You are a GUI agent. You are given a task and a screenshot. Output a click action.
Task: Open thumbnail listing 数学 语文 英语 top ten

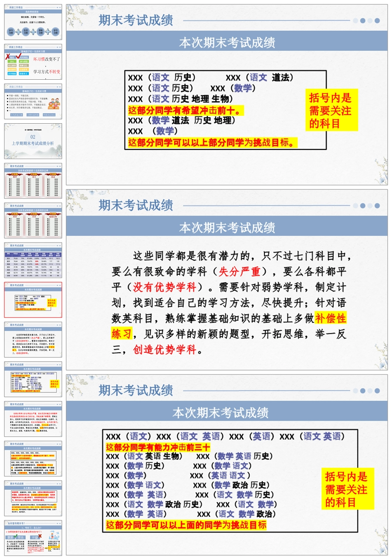(x=33, y=181)
